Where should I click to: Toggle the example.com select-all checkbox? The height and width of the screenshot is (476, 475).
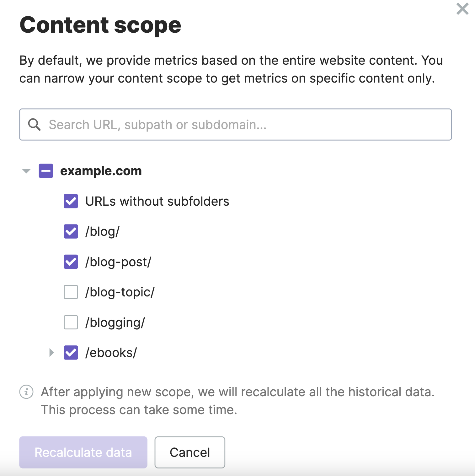tap(46, 171)
